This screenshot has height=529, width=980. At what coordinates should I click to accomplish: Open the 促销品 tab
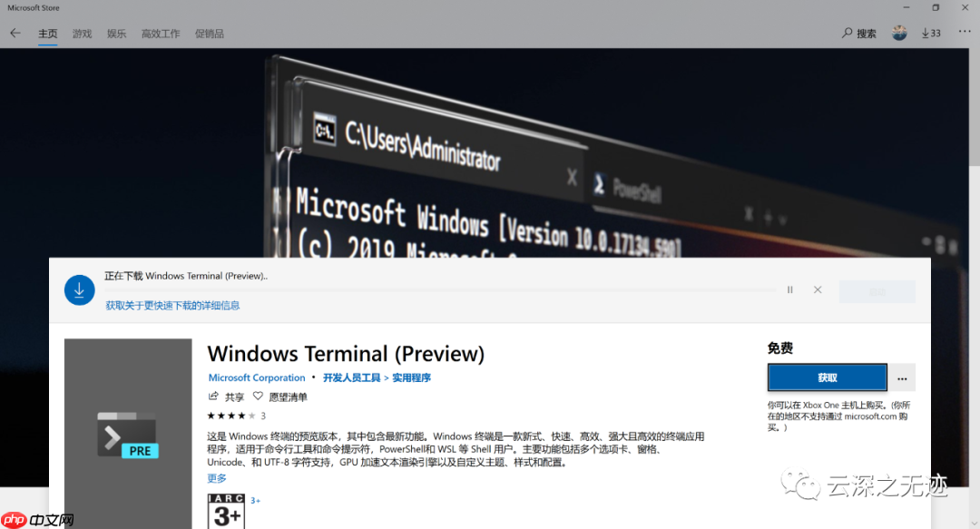coord(210,34)
